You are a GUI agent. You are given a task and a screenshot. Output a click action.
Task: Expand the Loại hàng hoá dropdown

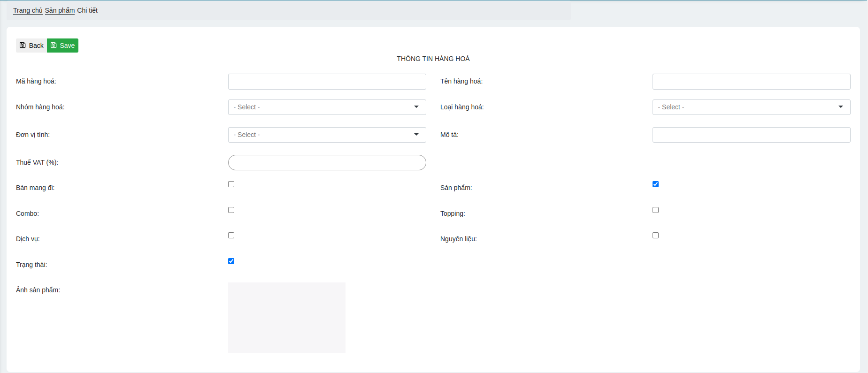pos(751,107)
